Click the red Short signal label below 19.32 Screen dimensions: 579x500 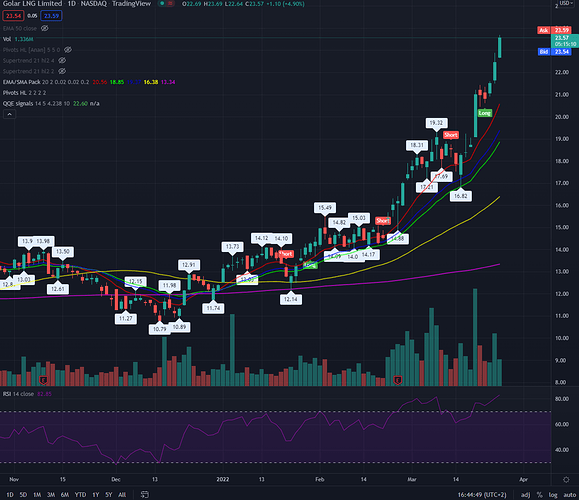451,135
